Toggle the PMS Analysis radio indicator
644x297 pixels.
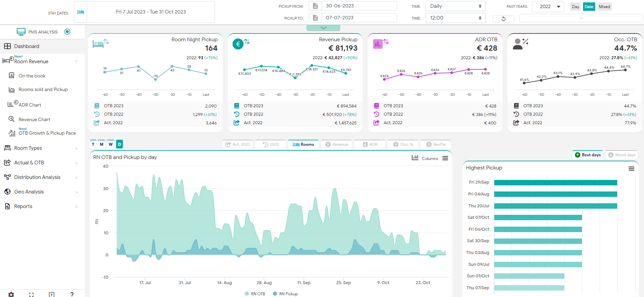67,32
